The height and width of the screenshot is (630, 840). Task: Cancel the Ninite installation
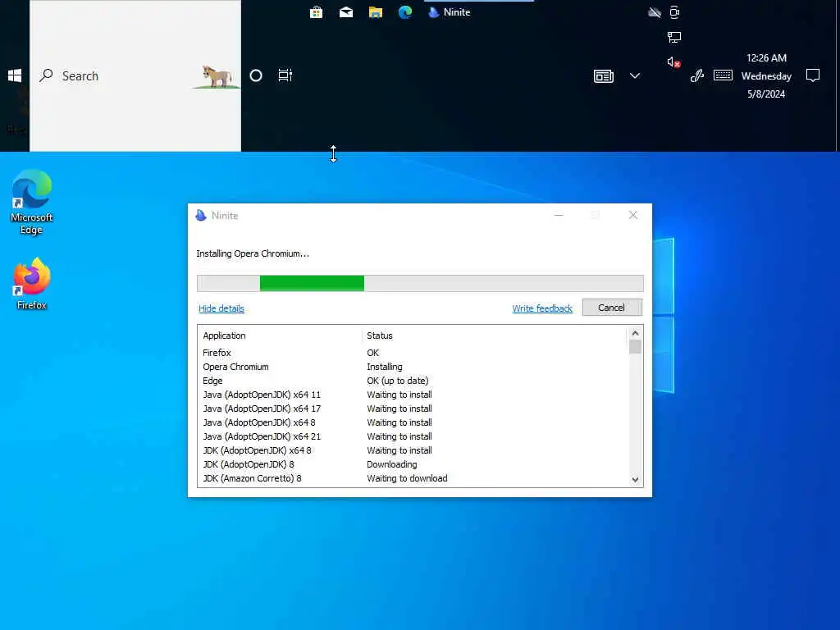[x=612, y=308]
